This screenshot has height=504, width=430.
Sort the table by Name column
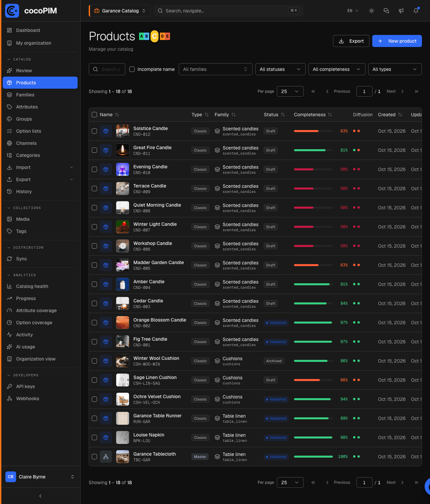[110, 115]
